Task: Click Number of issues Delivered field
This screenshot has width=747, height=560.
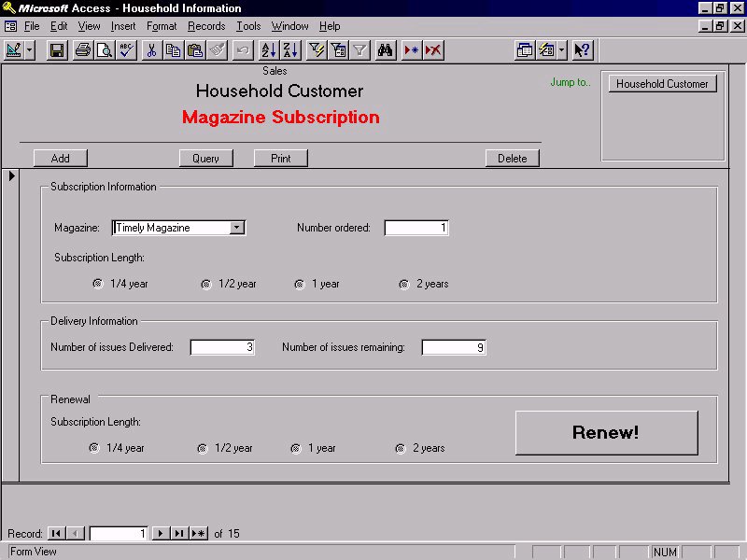Action: 222,347
